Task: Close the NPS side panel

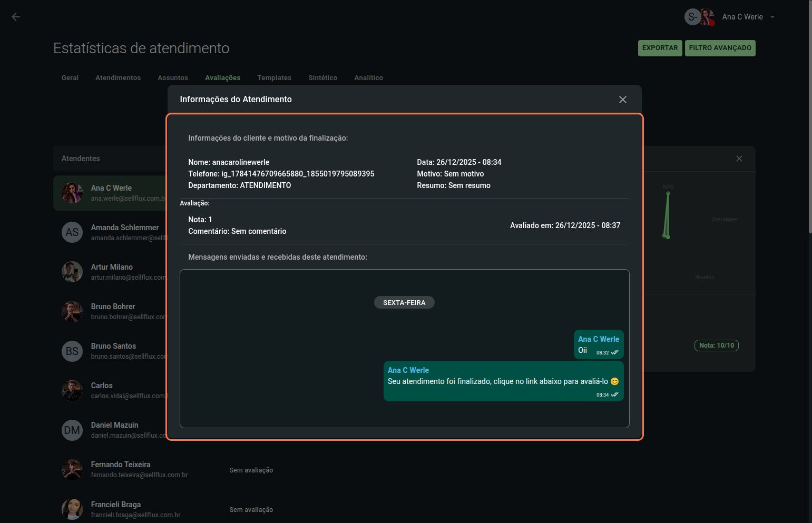Action: coord(739,159)
